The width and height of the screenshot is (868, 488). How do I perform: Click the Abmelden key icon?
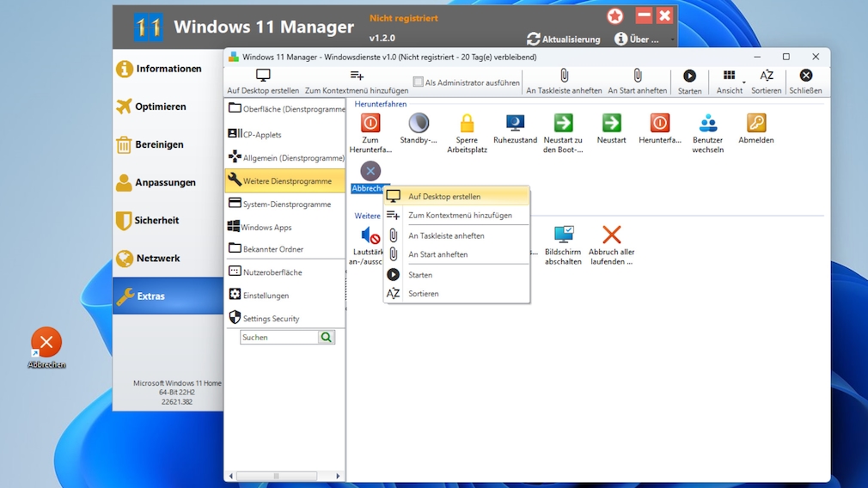click(755, 123)
